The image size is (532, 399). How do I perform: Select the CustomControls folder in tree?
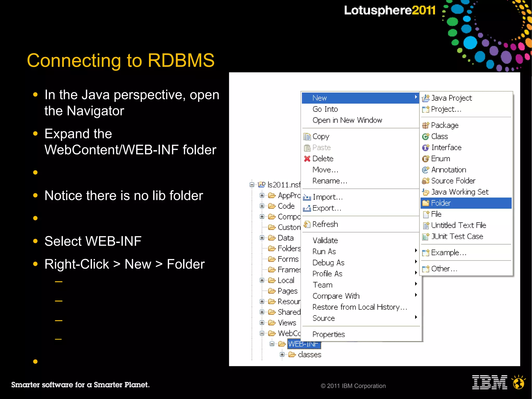click(x=289, y=227)
